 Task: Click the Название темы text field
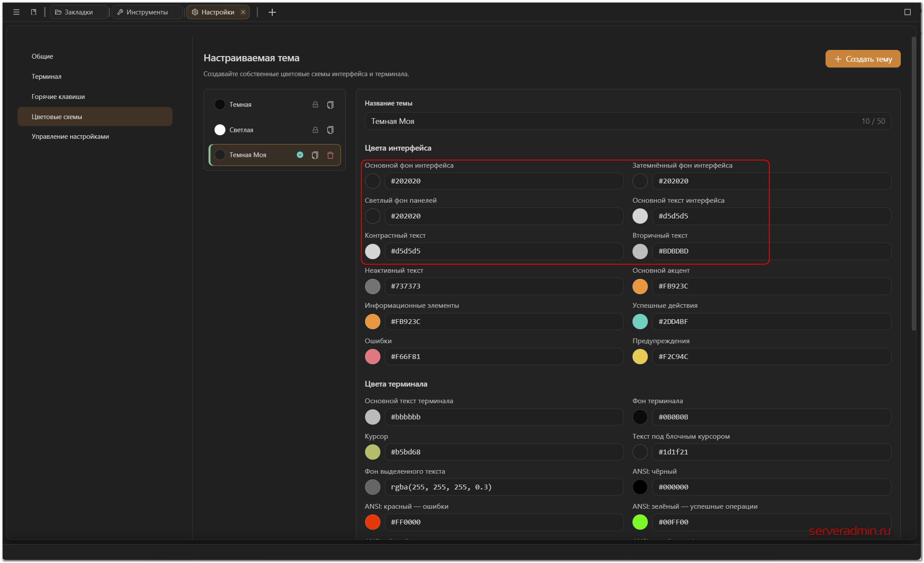(x=628, y=121)
